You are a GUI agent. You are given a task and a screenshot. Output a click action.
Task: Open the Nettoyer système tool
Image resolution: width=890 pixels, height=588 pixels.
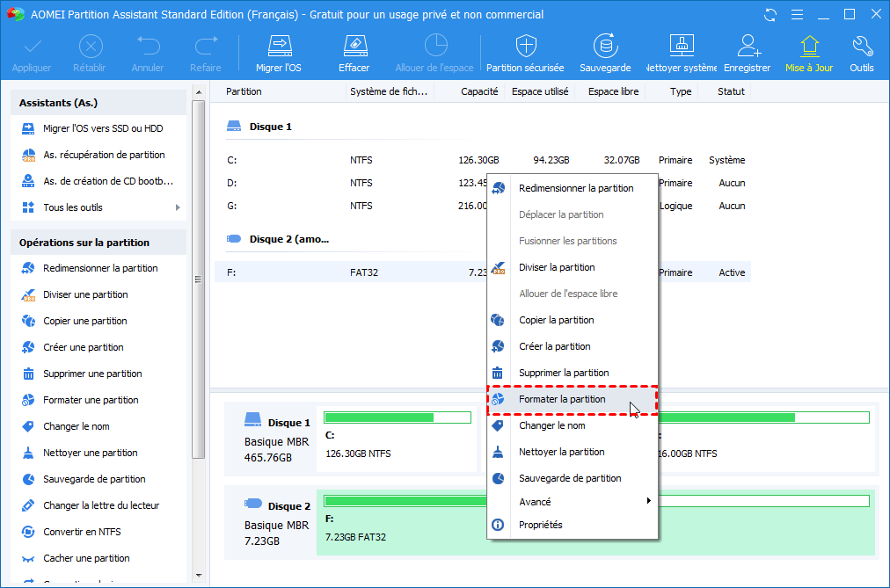coord(682,45)
